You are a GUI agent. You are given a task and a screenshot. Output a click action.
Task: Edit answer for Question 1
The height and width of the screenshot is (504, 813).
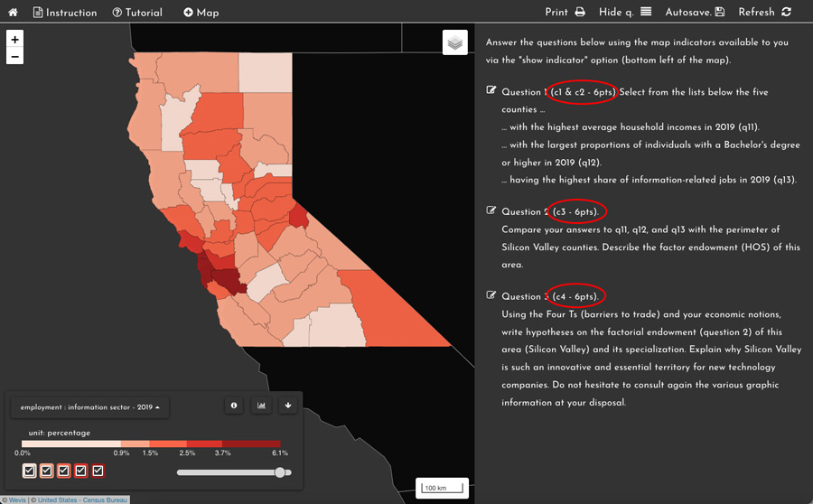491,90
